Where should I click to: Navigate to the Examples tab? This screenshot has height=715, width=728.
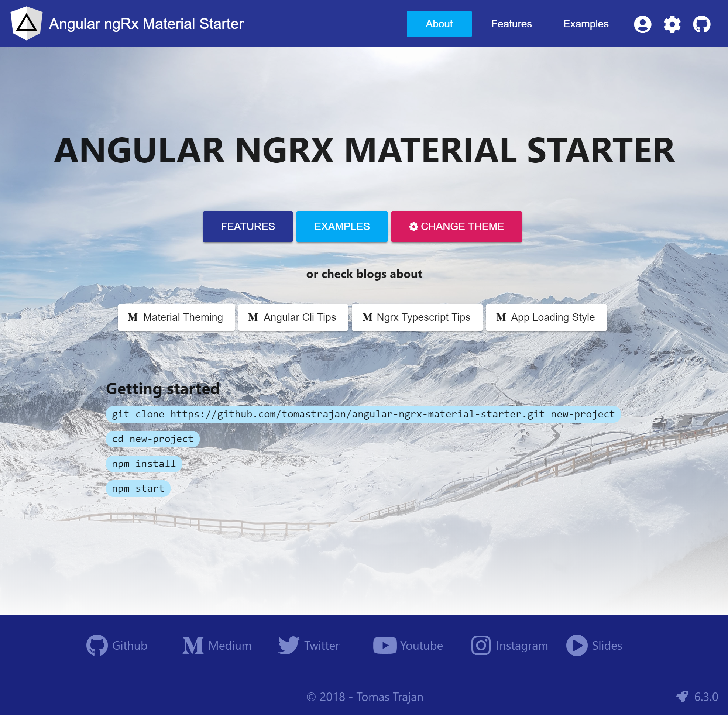[585, 24]
